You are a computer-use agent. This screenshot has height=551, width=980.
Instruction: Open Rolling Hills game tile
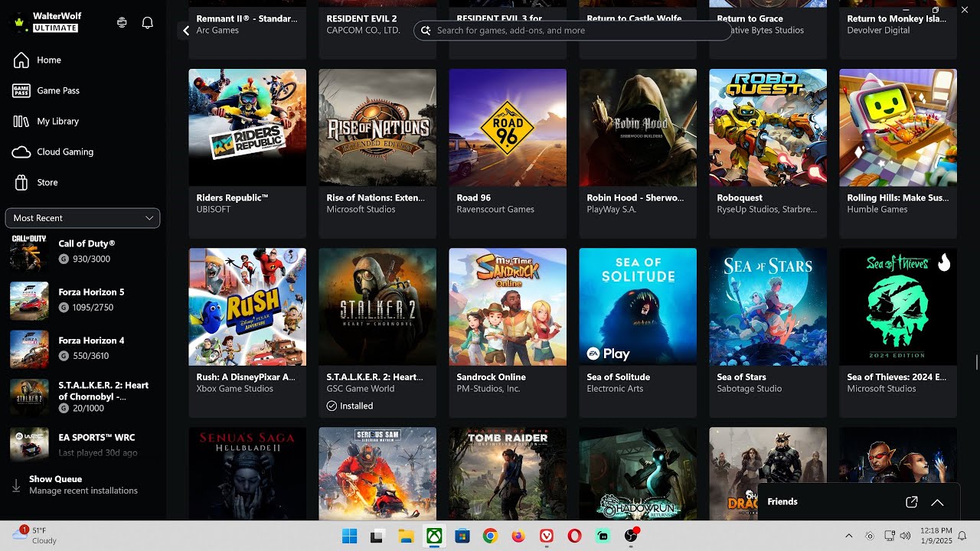tap(898, 153)
